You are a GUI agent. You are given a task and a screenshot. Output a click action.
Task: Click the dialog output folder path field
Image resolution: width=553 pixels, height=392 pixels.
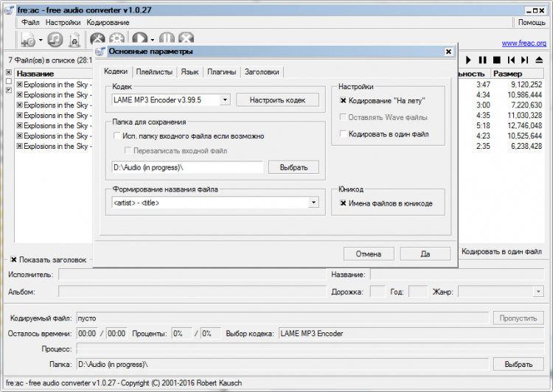[x=187, y=167]
